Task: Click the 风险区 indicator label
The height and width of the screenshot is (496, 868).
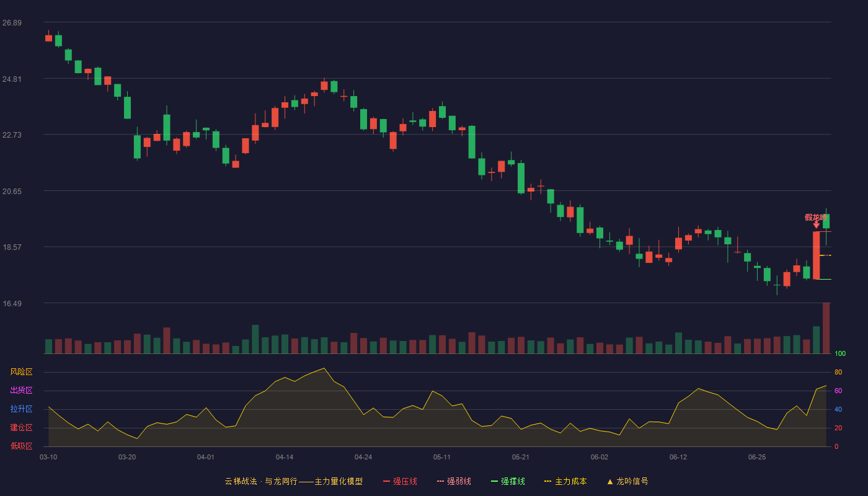Action: pyautogui.click(x=21, y=372)
